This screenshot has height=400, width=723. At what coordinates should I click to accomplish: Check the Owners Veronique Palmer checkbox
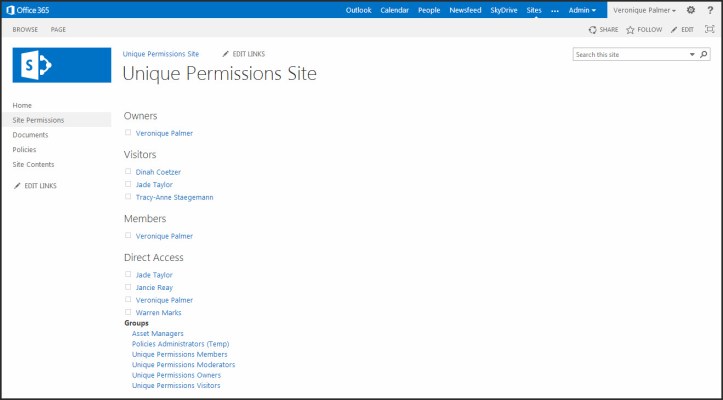point(128,132)
